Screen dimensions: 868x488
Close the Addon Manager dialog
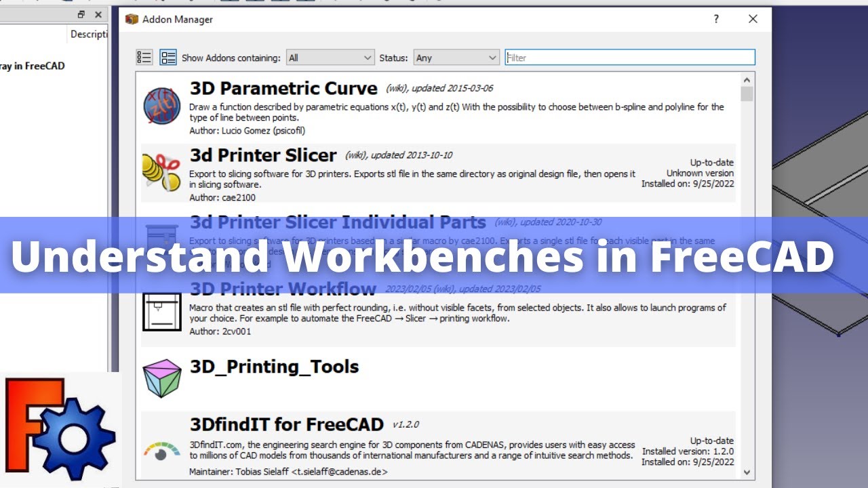753,19
